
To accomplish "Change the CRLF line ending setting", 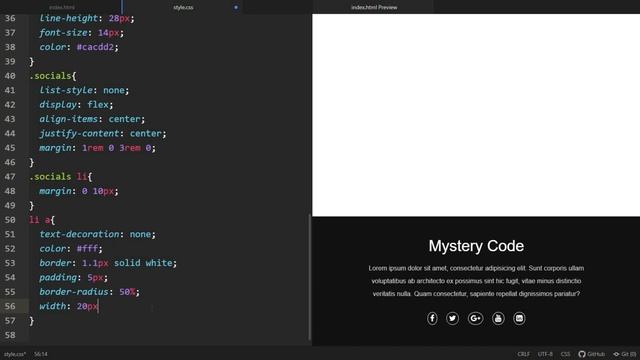I will (x=524, y=354).
